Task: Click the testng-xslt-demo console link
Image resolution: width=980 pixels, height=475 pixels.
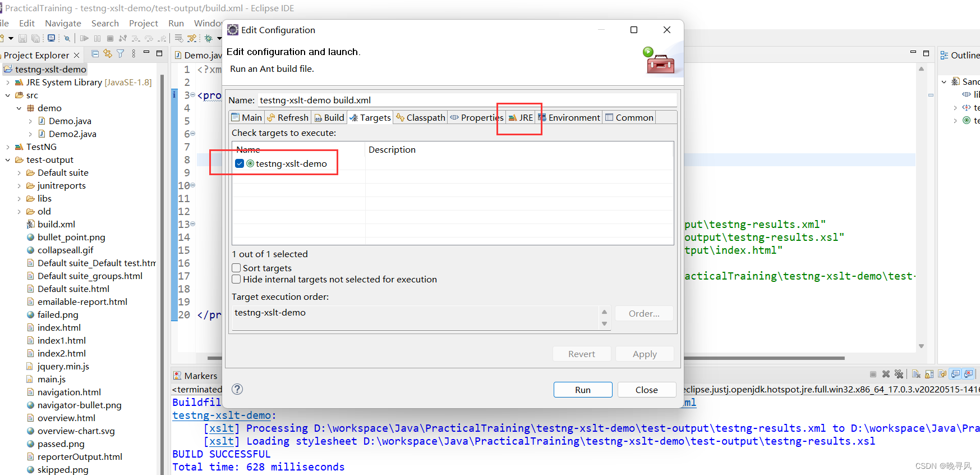Action: [222, 415]
